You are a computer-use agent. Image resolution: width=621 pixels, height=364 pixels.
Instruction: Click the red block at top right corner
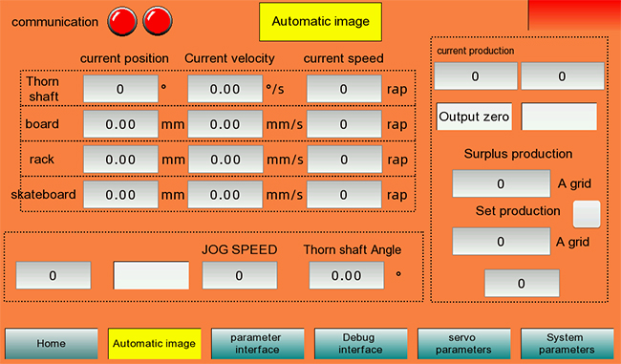point(574,14)
